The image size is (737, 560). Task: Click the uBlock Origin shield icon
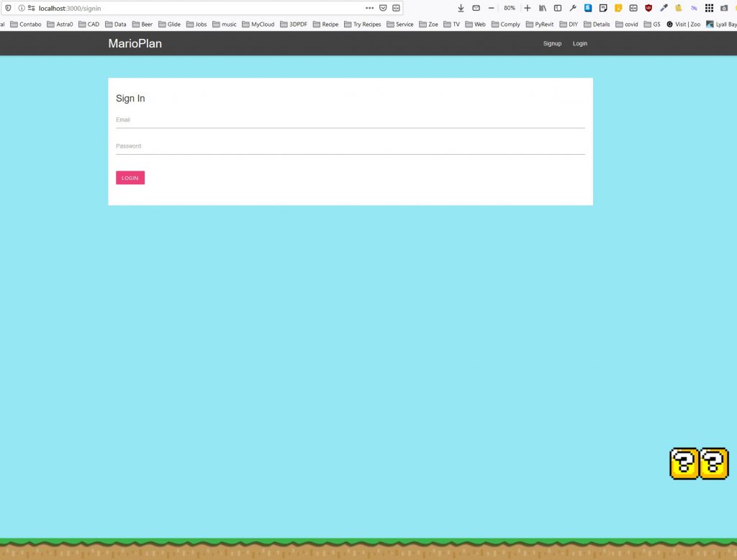click(x=648, y=8)
